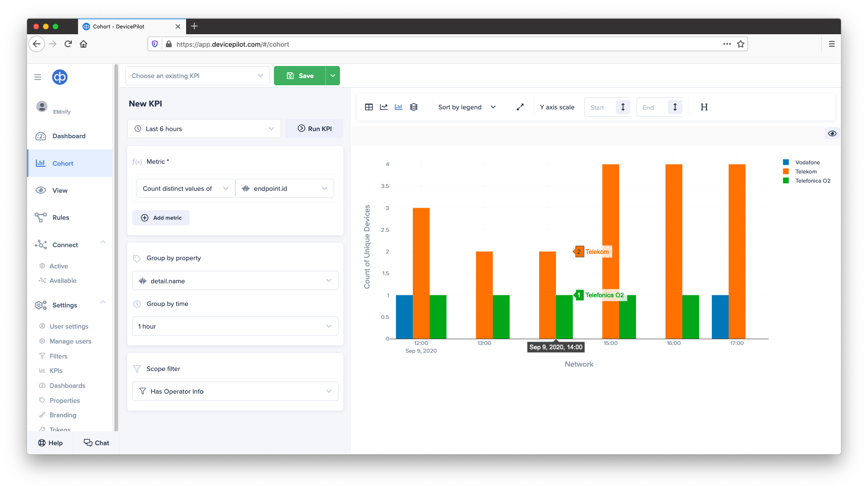Toggle Telekom legend color swatch

click(786, 172)
